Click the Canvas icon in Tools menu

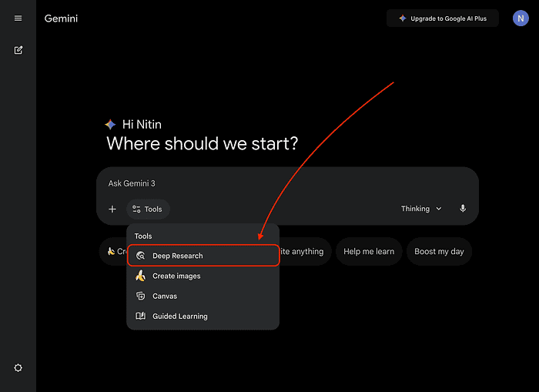click(140, 296)
